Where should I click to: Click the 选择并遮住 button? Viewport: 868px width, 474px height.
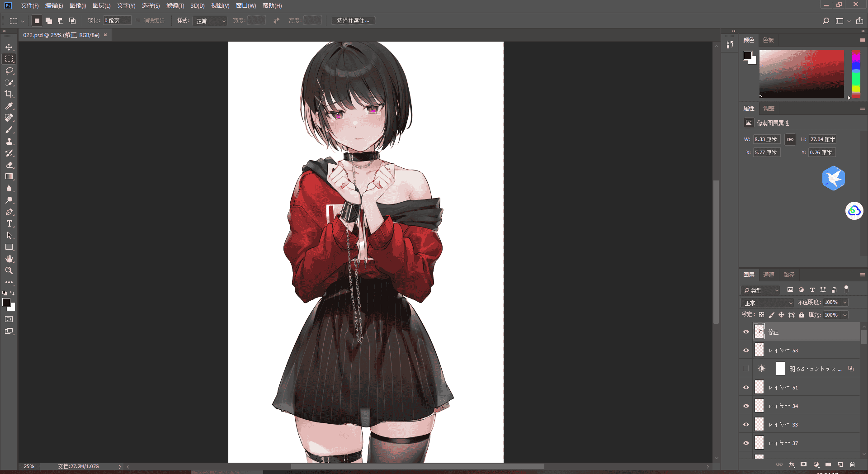pyautogui.click(x=353, y=21)
